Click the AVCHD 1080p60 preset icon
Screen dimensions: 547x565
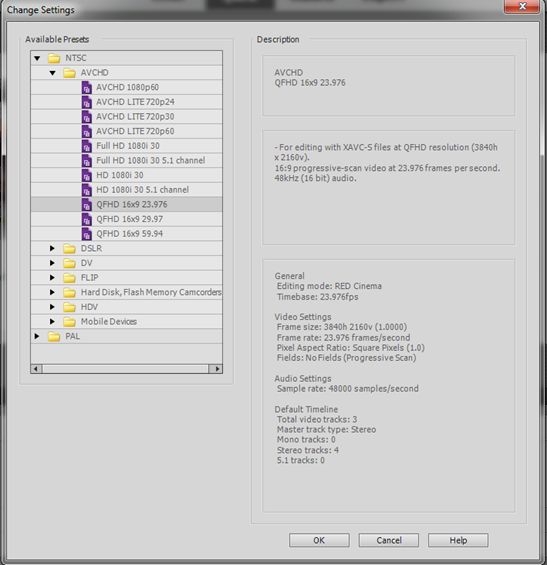86,88
